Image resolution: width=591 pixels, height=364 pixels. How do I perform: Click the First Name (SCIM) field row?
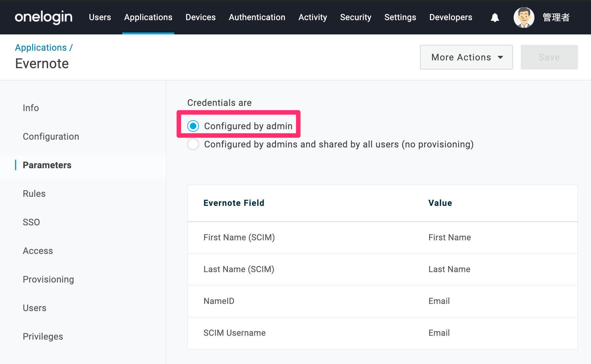(382, 238)
